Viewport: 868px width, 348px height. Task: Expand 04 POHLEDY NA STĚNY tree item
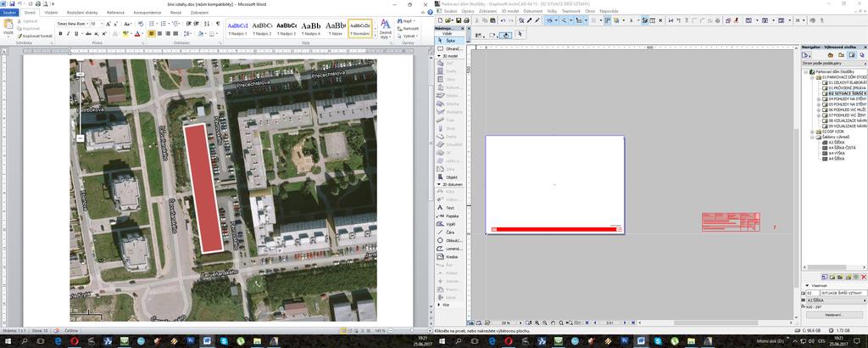point(819,98)
